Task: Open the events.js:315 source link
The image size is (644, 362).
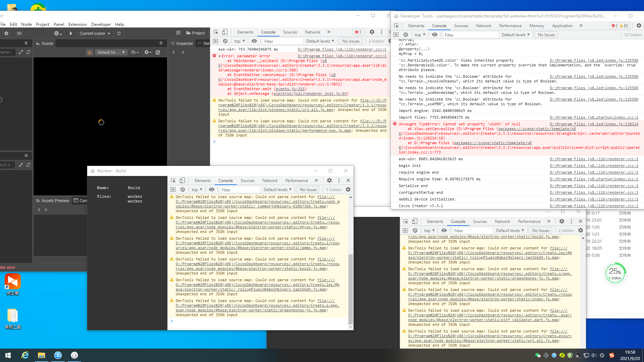Action: 290,89
